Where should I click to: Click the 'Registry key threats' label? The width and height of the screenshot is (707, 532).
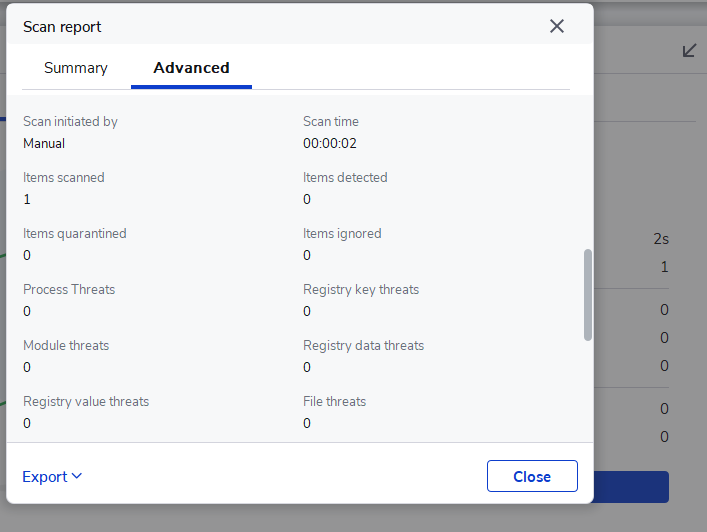pos(361,289)
